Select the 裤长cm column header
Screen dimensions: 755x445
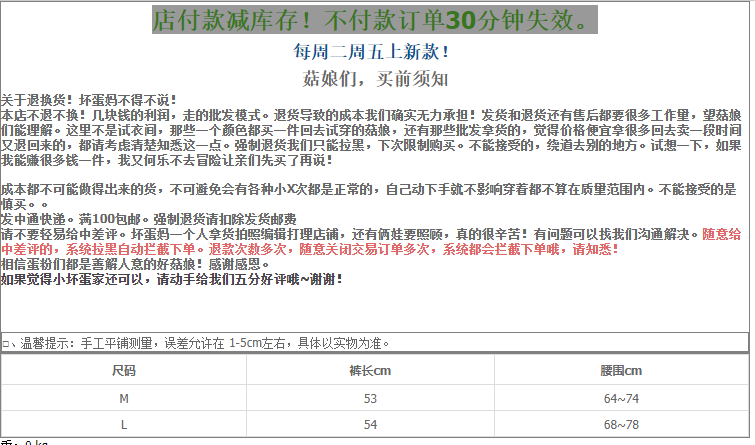(370, 371)
